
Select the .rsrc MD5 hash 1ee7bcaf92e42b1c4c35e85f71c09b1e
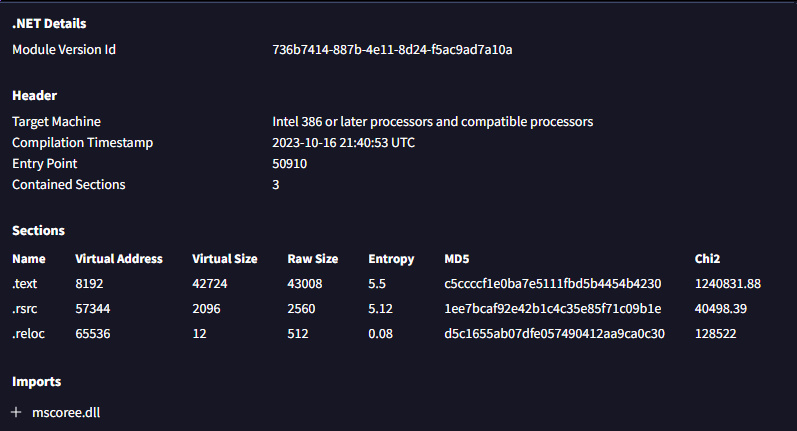pyautogui.click(x=553, y=309)
